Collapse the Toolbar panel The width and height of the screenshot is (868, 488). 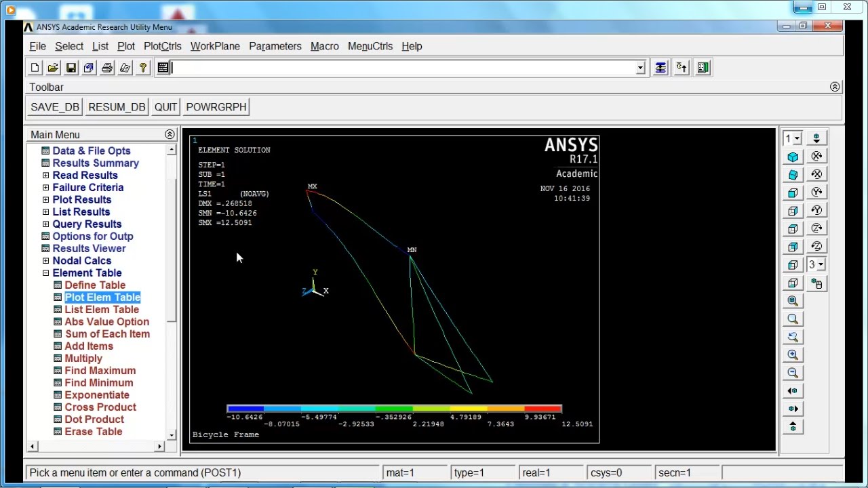(835, 87)
